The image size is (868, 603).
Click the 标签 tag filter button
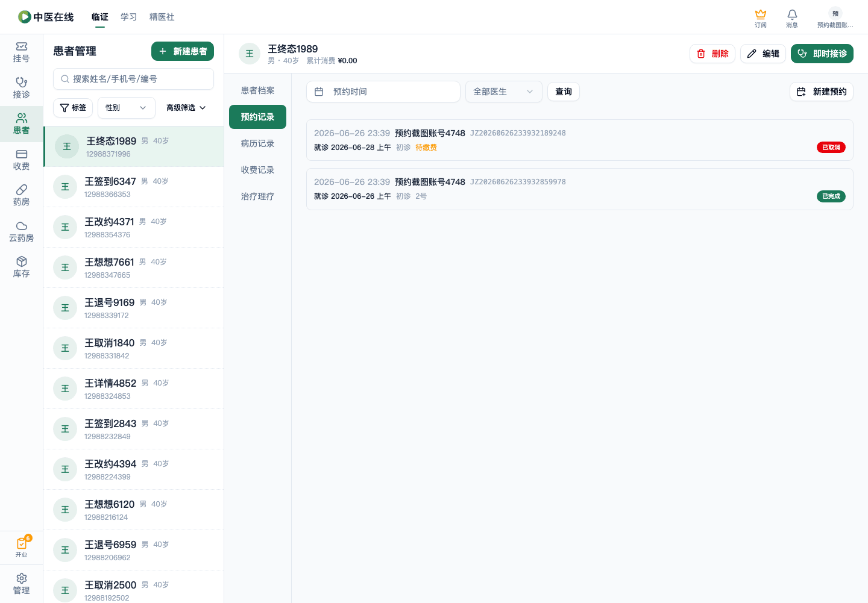73,108
